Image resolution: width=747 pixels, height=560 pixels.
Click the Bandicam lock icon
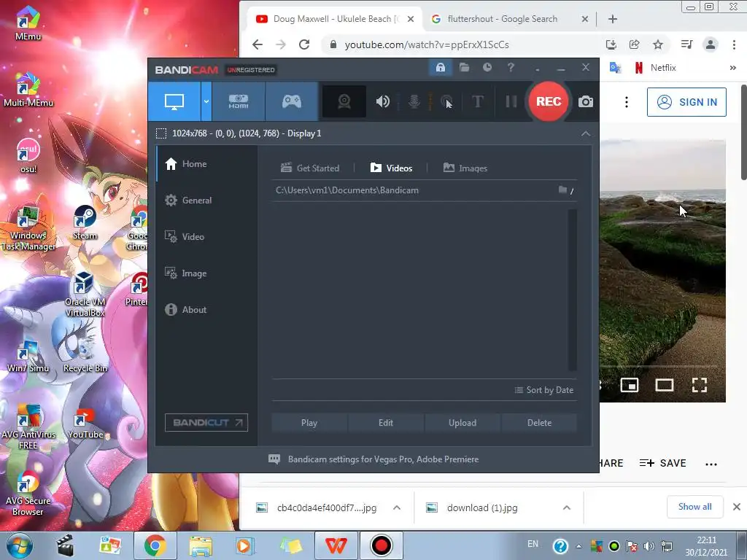click(440, 68)
